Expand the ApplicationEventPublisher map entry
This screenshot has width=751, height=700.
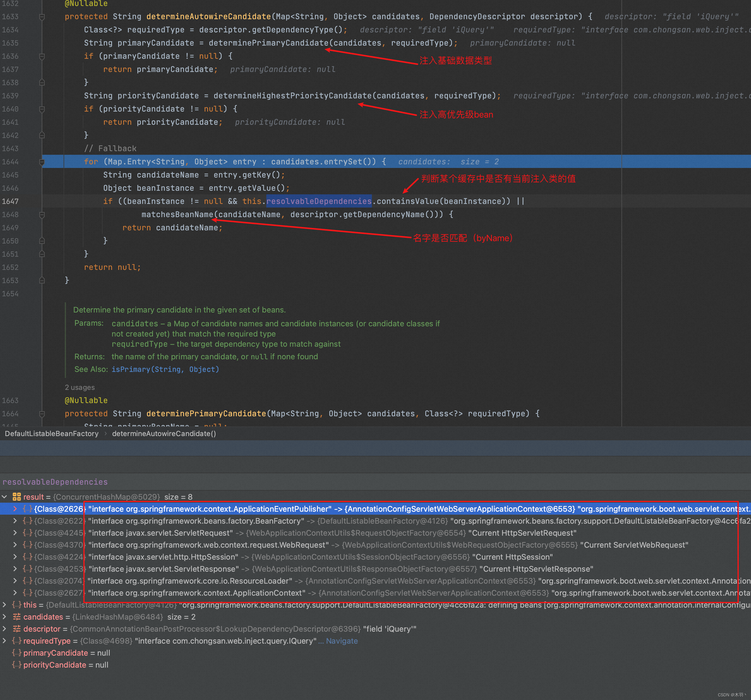click(15, 509)
